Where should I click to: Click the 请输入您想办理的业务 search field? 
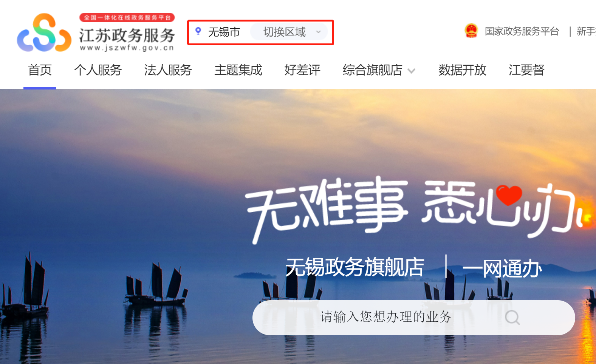click(x=414, y=318)
